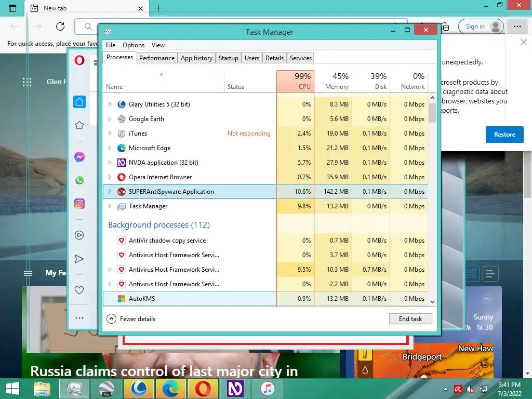
Task: Collapse view with Fewer details arrow
Action: (x=111, y=319)
